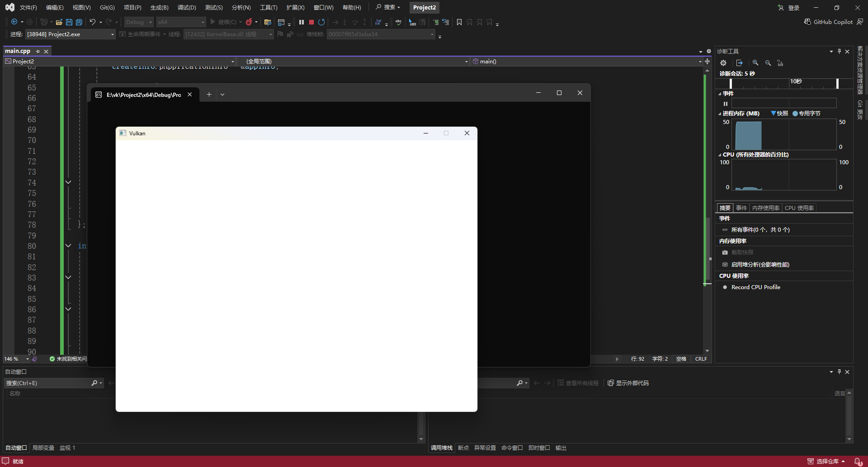Image resolution: width=868 pixels, height=467 pixels.
Task: Click the Save All icon
Action: 79,22
